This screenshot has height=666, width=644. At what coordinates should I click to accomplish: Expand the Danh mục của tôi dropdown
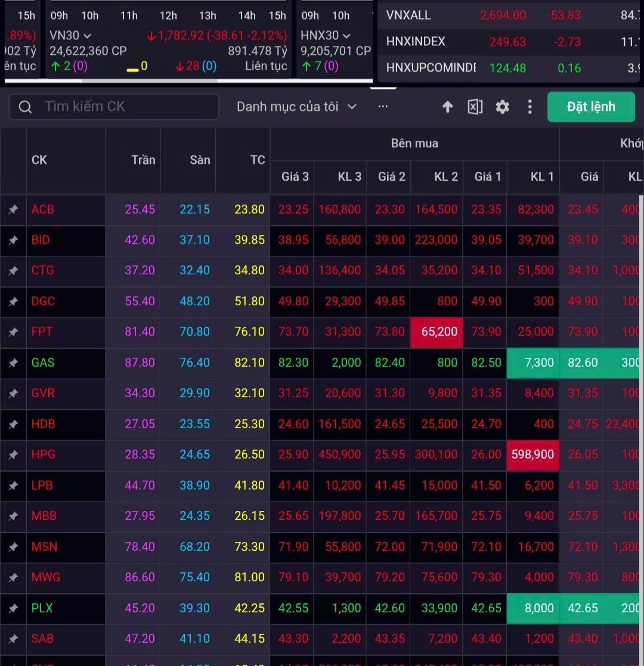296,107
